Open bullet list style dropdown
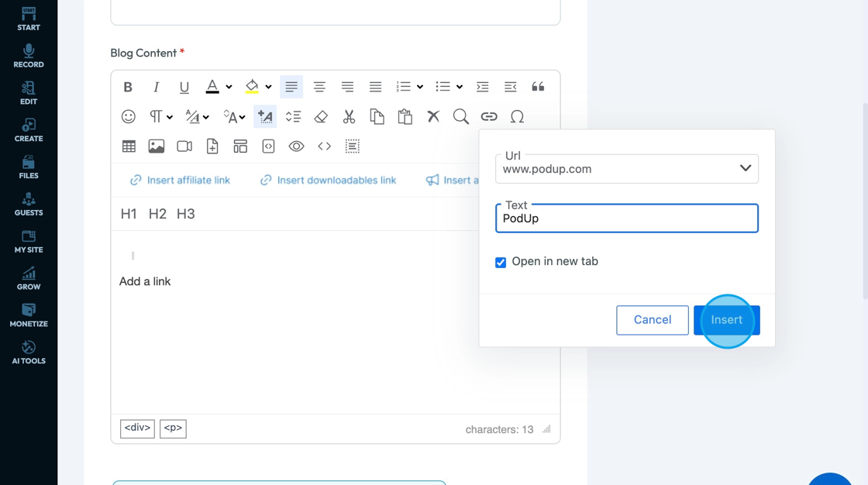 click(460, 87)
